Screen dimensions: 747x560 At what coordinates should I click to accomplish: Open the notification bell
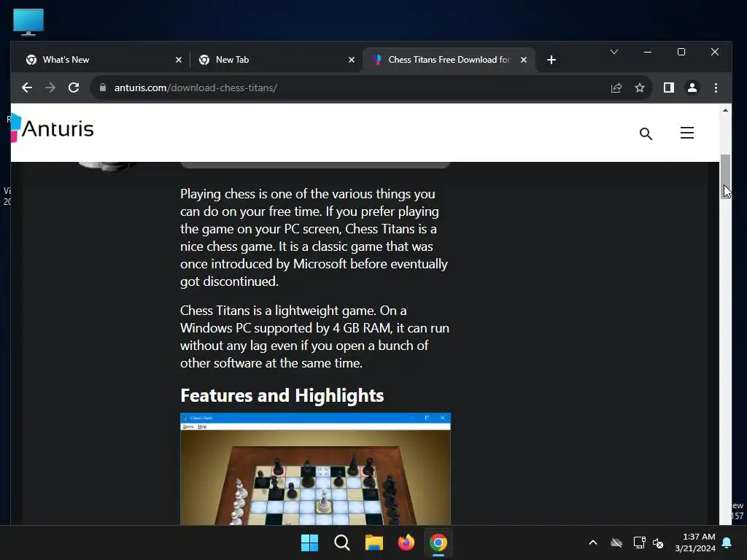[727, 542]
